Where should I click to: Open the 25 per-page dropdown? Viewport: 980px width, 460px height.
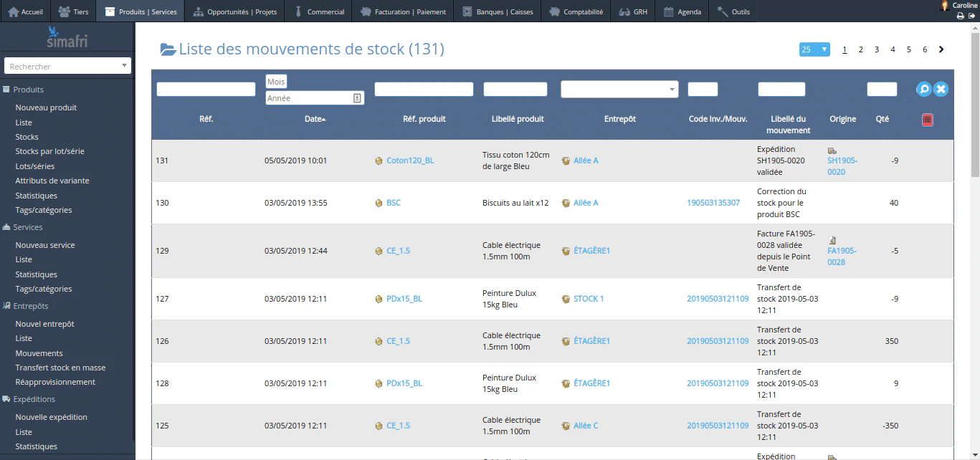click(x=814, y=49)
